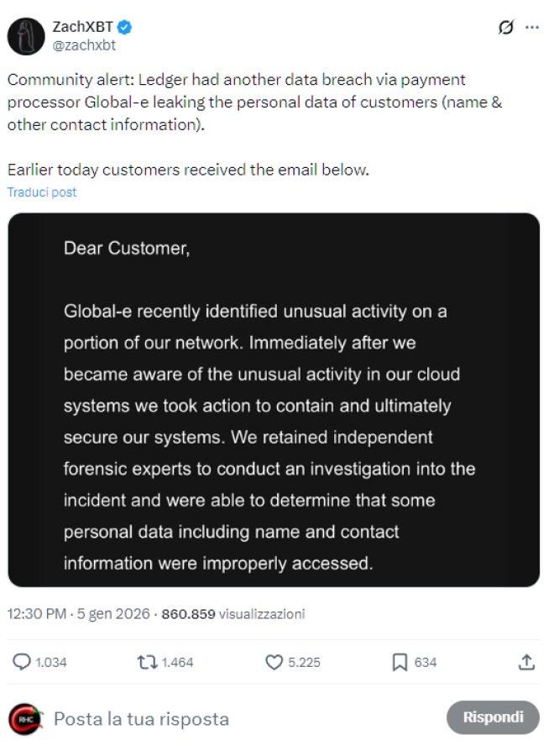
Task: Open the embedded Global-e email image
Action: (274, 399)
